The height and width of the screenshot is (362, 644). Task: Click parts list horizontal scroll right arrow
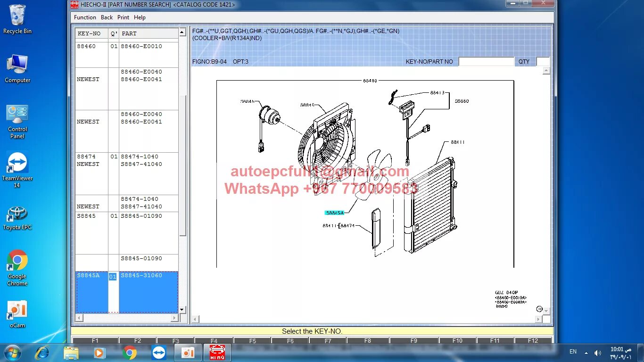coord(174,318)
